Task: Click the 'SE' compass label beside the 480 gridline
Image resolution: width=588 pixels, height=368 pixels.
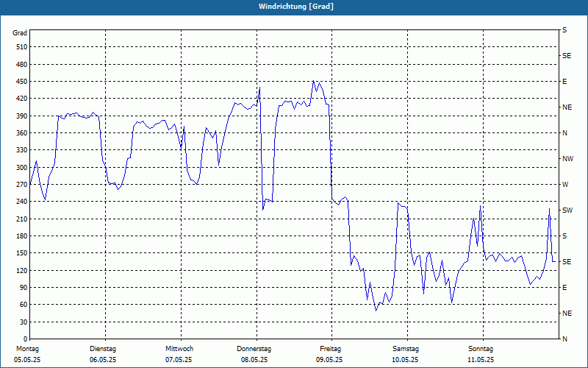Action: (567, 56)
